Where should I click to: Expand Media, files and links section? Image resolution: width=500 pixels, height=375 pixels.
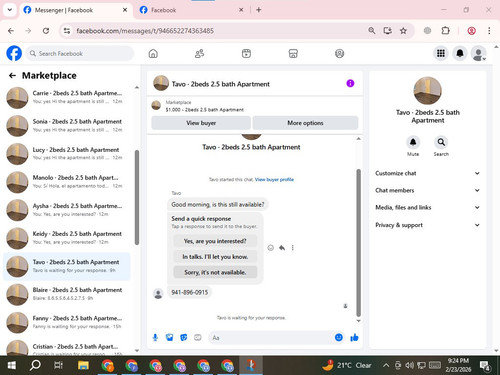coord(428,207)
